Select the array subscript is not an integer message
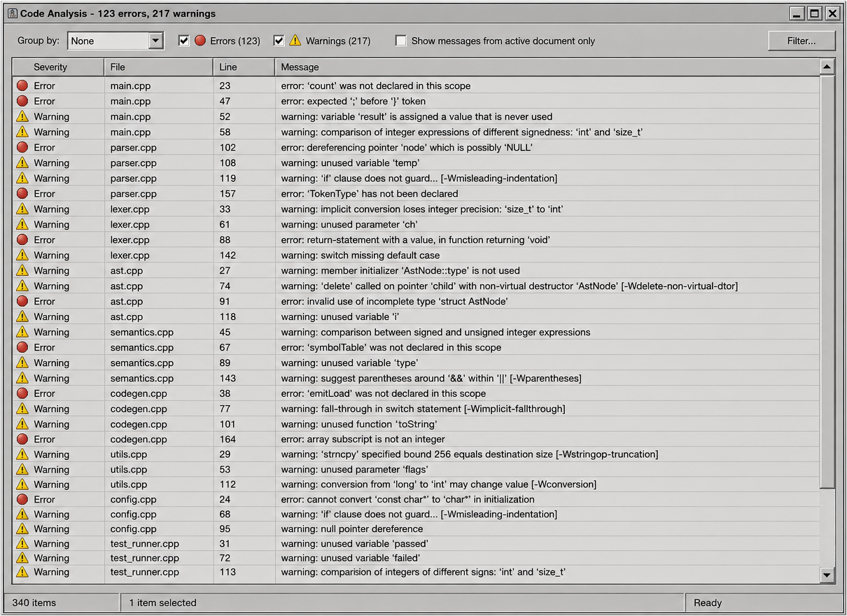The height and width of the screenshot is (616, 847). 363,440
